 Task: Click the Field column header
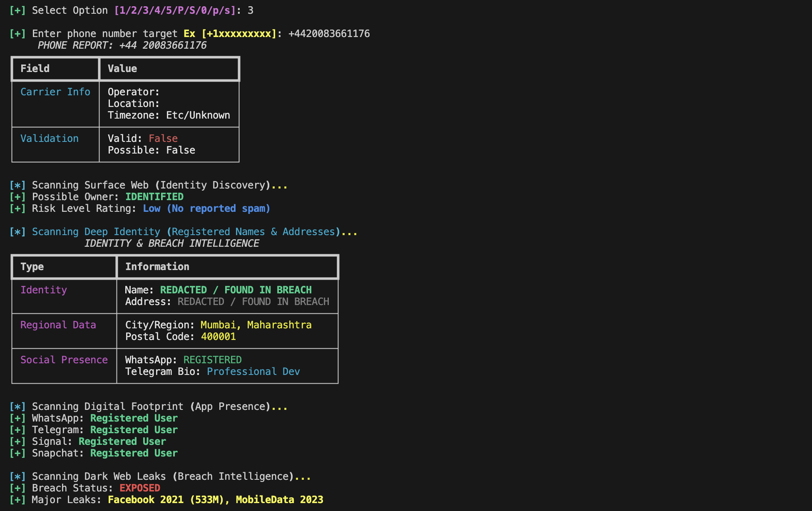pyautogui.click(x=35, y=69)
